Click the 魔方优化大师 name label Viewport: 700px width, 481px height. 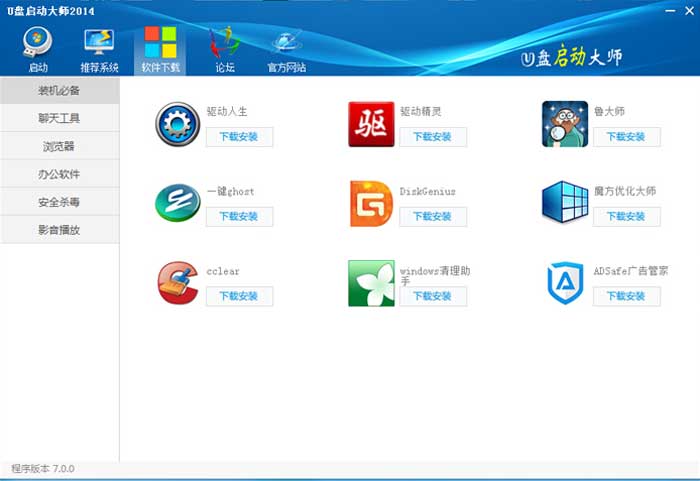pyautogui.click(x=625, y=191)
